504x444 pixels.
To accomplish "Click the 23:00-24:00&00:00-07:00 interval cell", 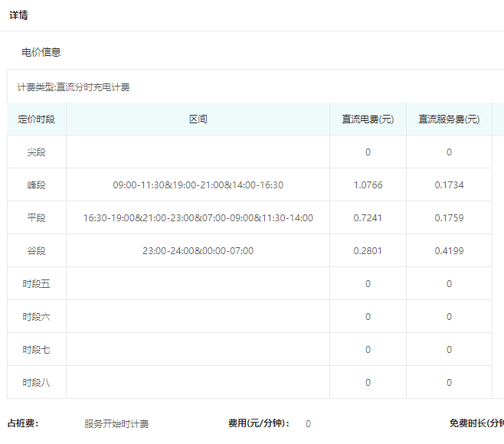I will click(x=198, y=251).
